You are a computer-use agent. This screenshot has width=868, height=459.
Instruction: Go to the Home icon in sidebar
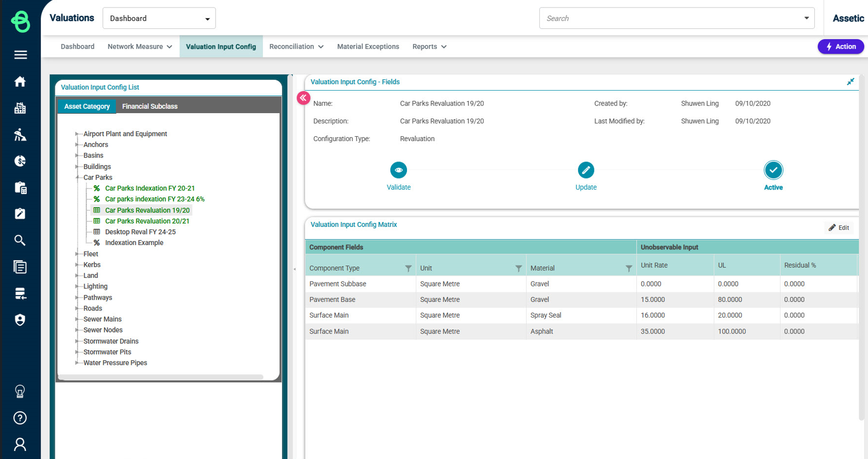(20, 82)
